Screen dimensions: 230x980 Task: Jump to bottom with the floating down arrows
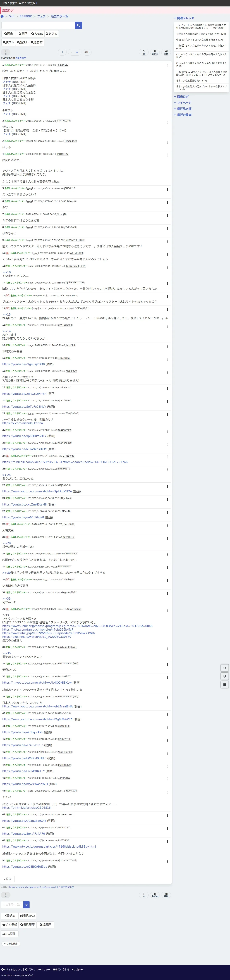[x=225, y=676]
